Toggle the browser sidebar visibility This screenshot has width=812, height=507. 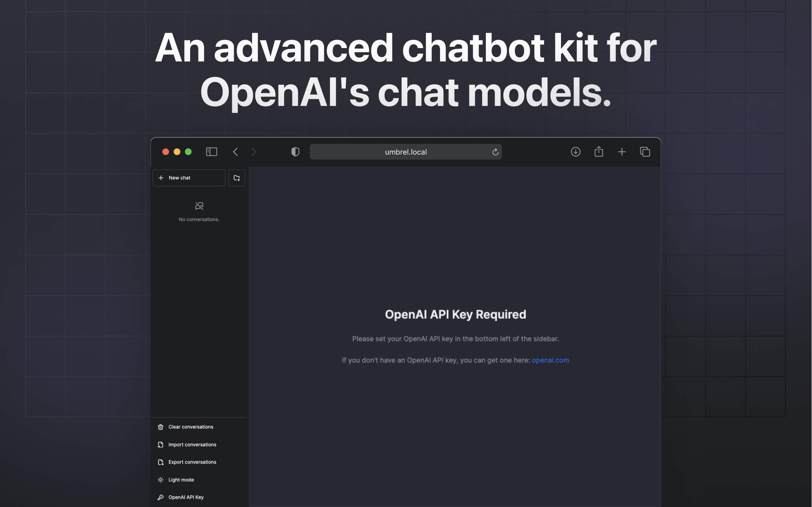(211, 152)
